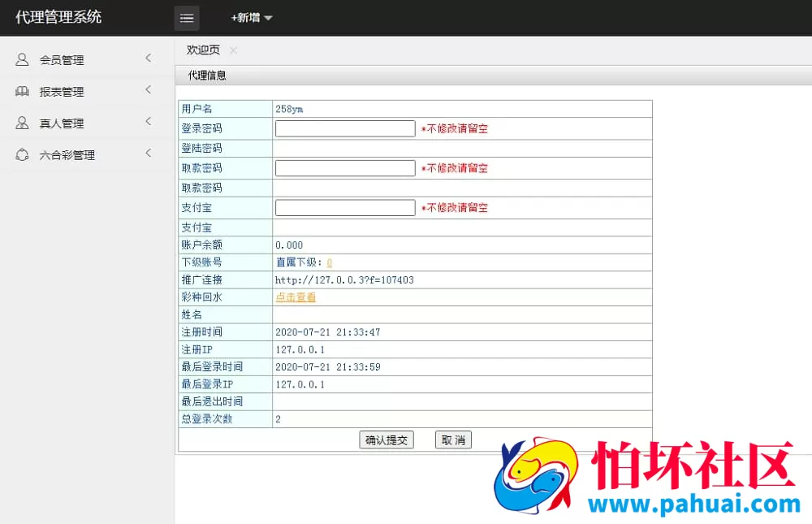Click the 0 subordinate accounts link
Screen dimensions: 812x524
tap(329, 262)
